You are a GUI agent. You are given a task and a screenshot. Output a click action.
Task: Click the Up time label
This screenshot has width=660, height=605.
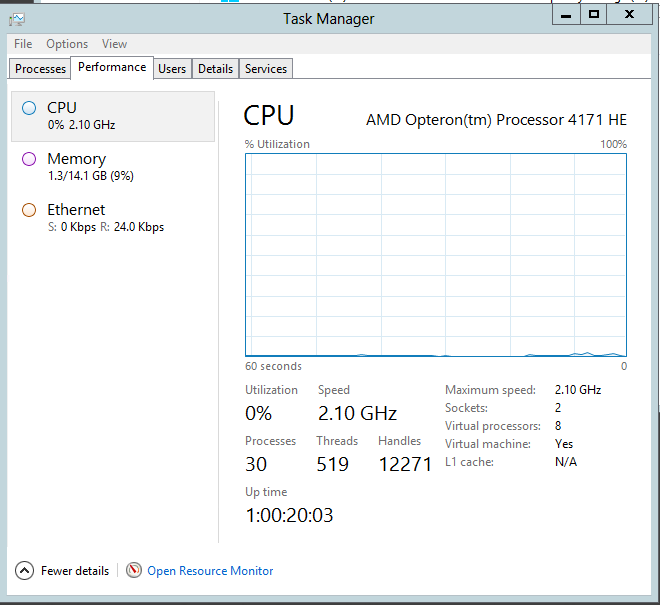coord(266,492)
